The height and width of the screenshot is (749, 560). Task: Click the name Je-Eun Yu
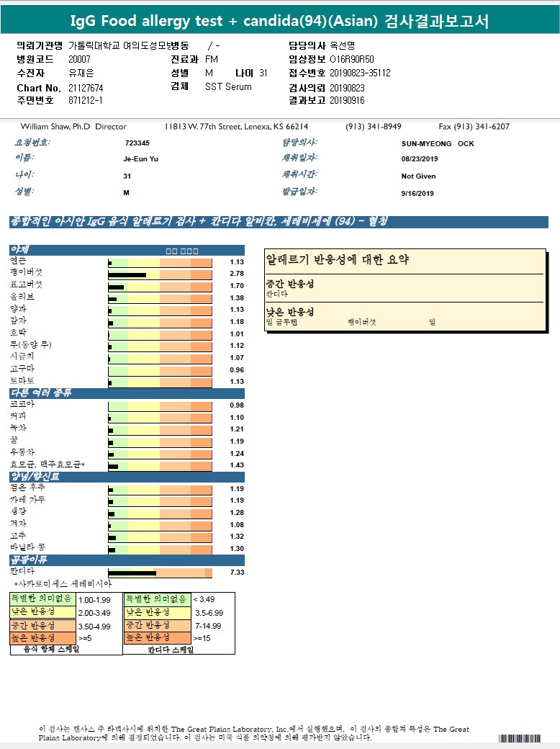[140, 159]
